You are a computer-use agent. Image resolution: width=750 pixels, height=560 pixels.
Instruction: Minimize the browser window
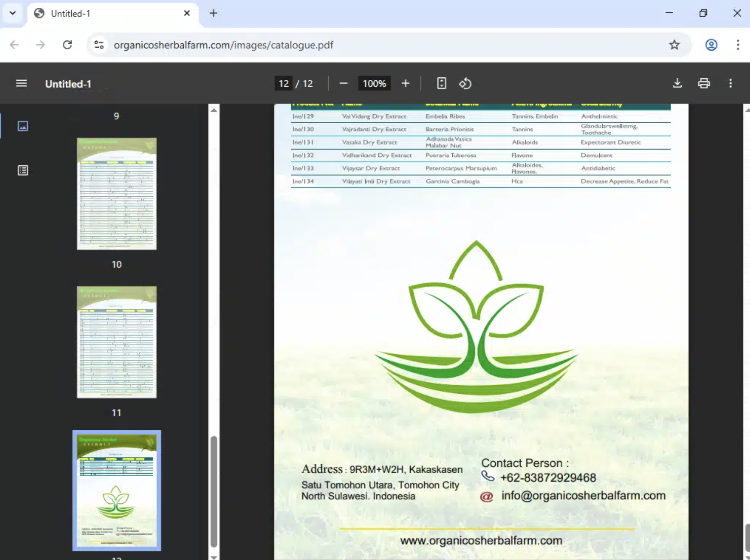tap(669, 13)
